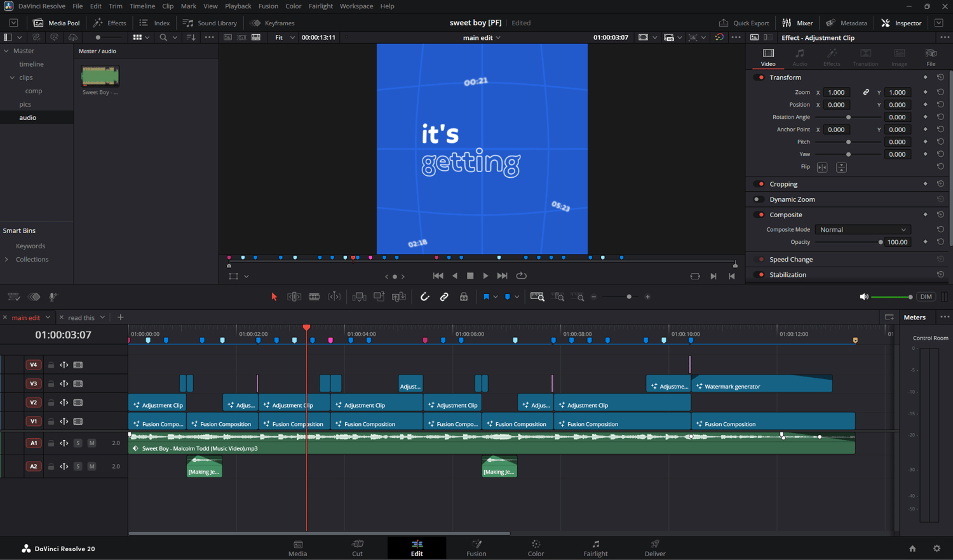953x560 pixels.
Task: Click the Selection mode arrow tool
Action: [x=274, y=297]
